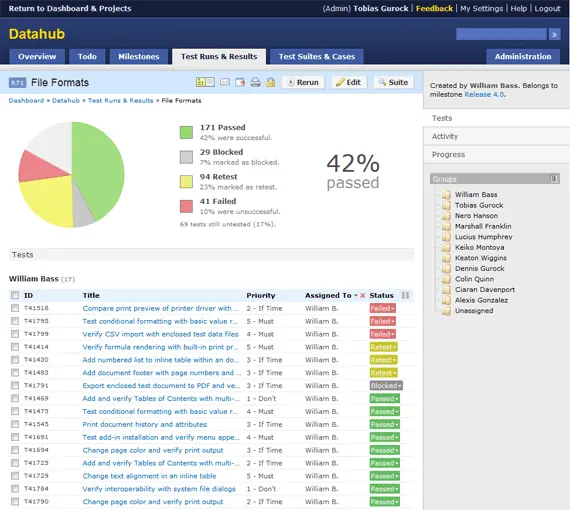
Task: Open the Assigned To column dropdown arrow
Action: point(356,295)
